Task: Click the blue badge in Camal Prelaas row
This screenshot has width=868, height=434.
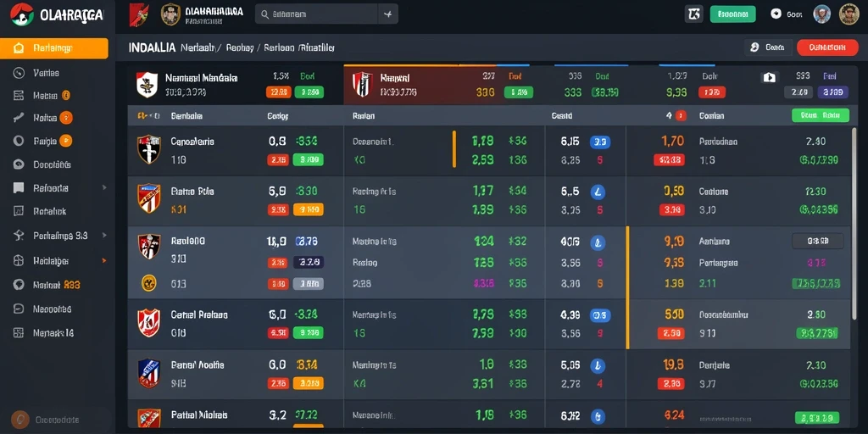Action: coord(600,316)
